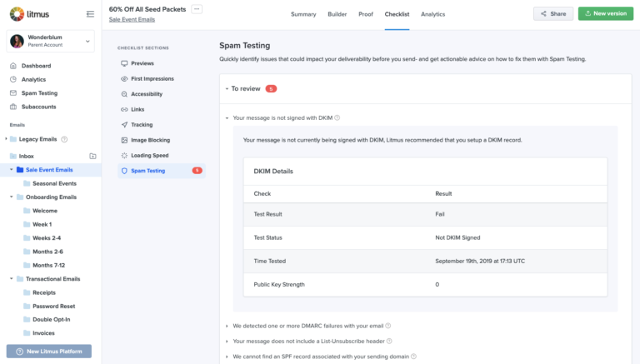640x364 pixels.
Task: Open the Weeks 2-4 folder
Action: click(47, 238)
